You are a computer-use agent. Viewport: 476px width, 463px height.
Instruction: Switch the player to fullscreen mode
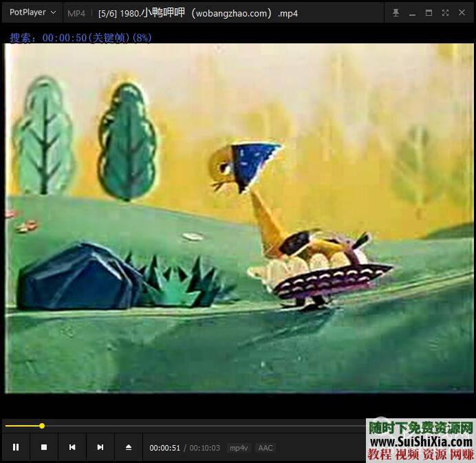coord(445,12)
